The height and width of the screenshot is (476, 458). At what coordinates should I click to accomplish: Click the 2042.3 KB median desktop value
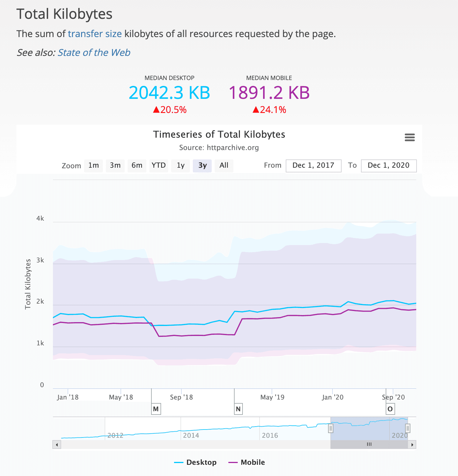[x=169, y=93]
